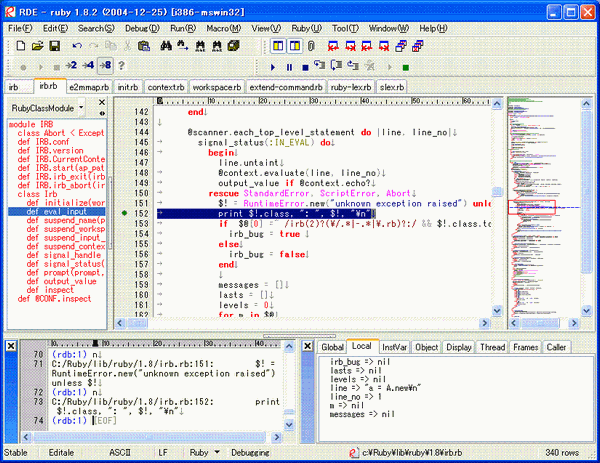Viewport: 600px width, 463px height.
Task: Toggle the left side panel button
Action: 278,46
